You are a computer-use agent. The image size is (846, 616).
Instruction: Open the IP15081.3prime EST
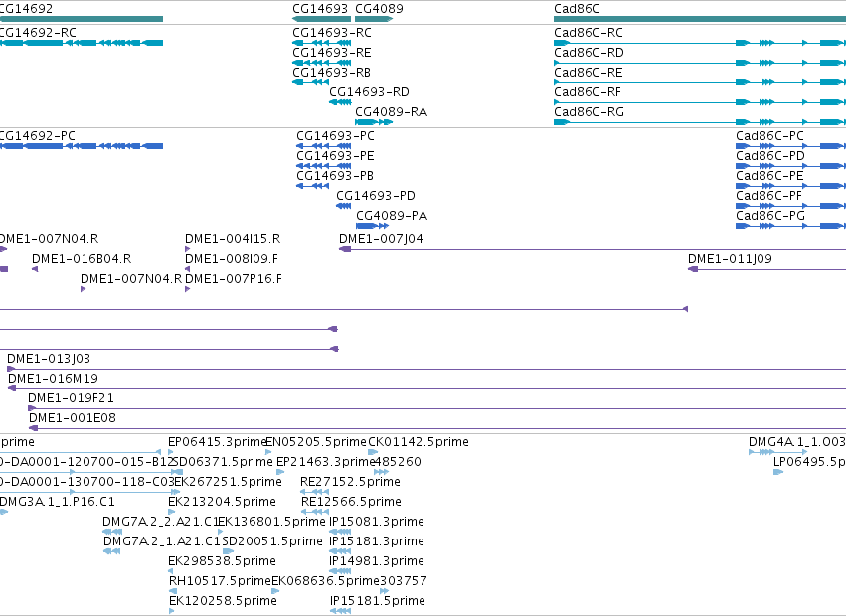pos(340,532)
